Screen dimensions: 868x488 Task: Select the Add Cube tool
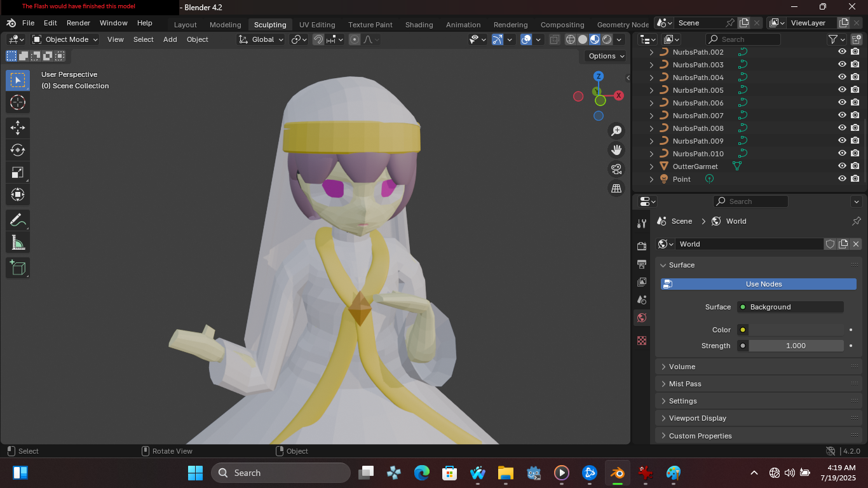[18, 268]
